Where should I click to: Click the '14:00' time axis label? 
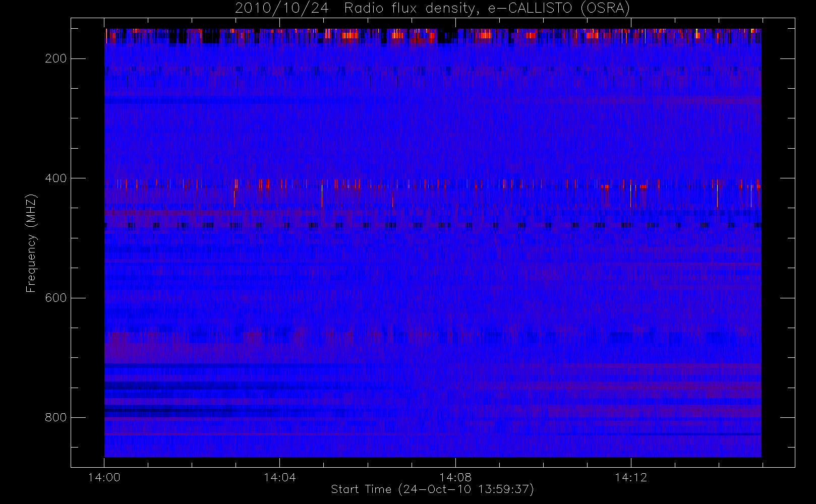pos(104,478)
